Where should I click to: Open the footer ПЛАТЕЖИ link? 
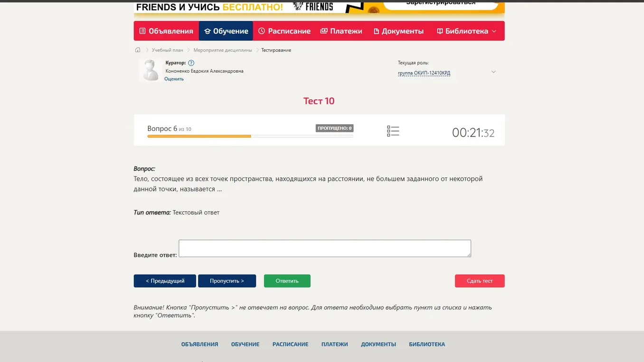(x=334, y=344)
